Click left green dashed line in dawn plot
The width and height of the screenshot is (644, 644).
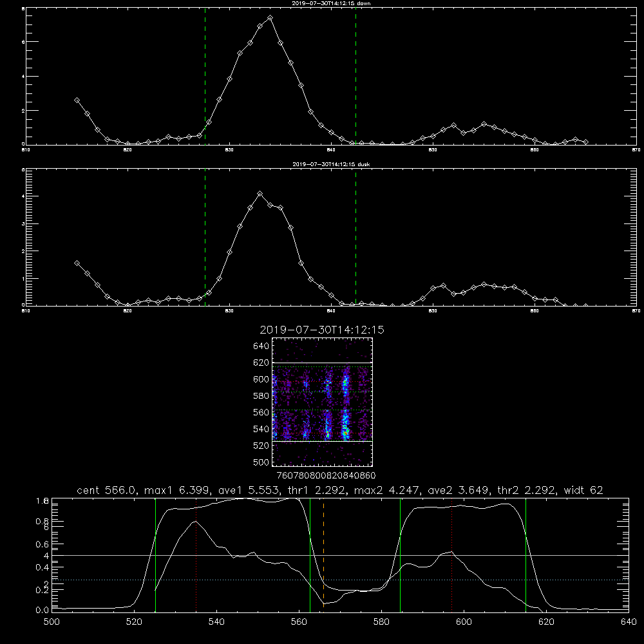point(205,77)
